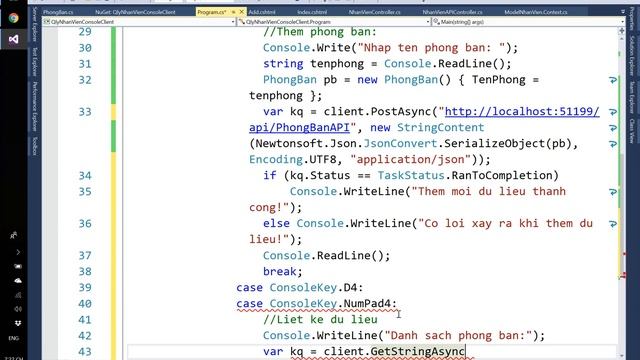Switch to NhanVienController.cs tab

pos(374,12)
